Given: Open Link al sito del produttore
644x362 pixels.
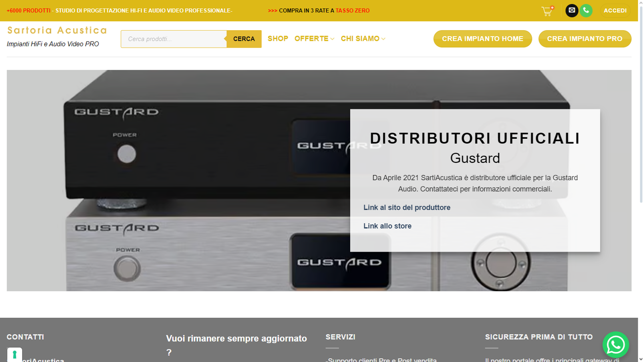Looking at the screenshot, I should coord(407,208).
